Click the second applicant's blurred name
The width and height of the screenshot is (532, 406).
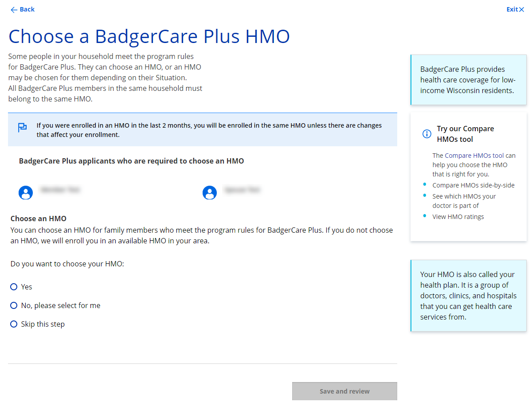pos(242,190)
